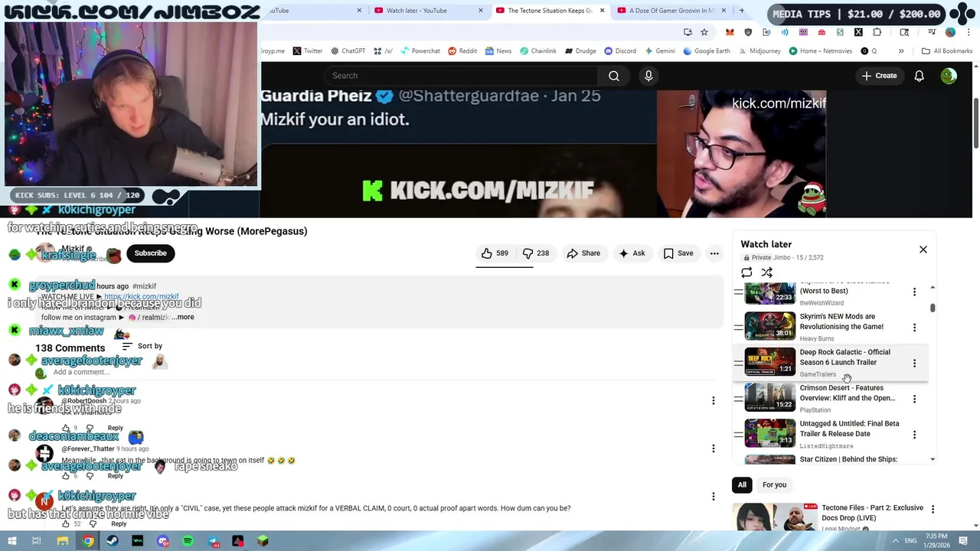Viewport: 980px width, 551px height.
Task: Close the Watch later browser tab
Action: 481,11
